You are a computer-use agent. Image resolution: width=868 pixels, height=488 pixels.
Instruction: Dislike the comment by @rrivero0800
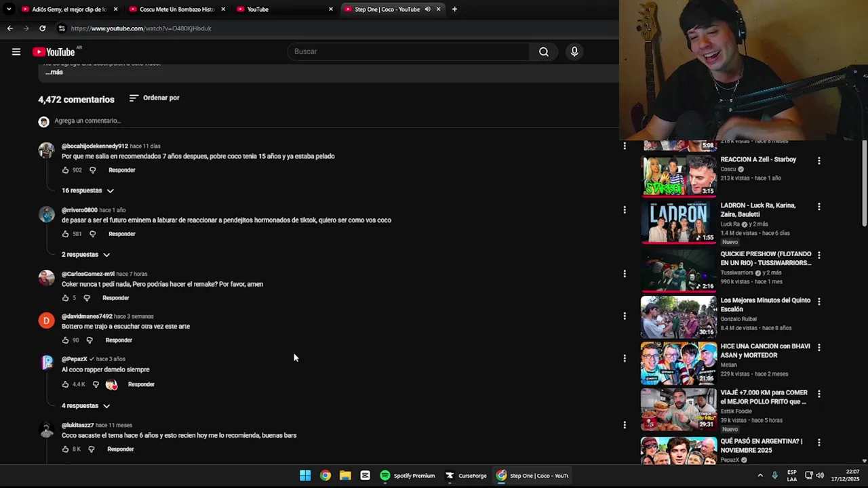click(93, 234)
